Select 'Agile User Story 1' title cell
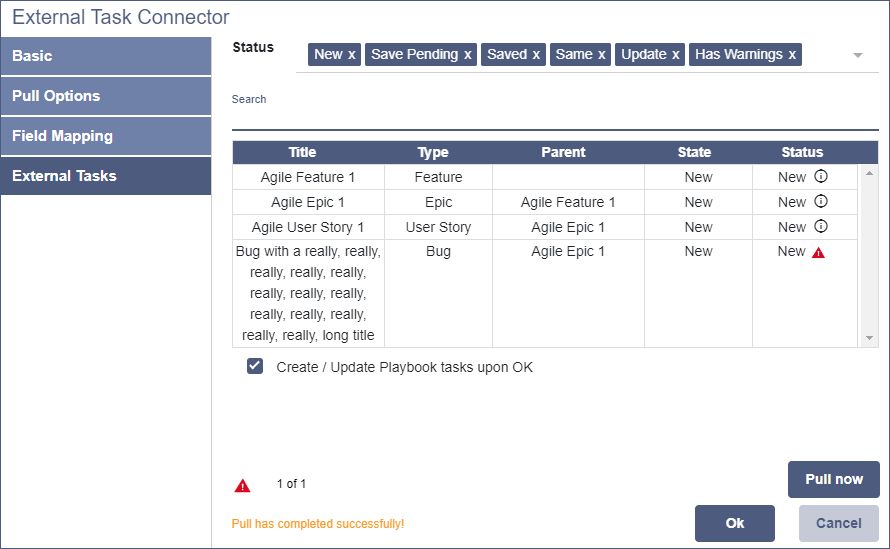 click(x=308, y=227)
